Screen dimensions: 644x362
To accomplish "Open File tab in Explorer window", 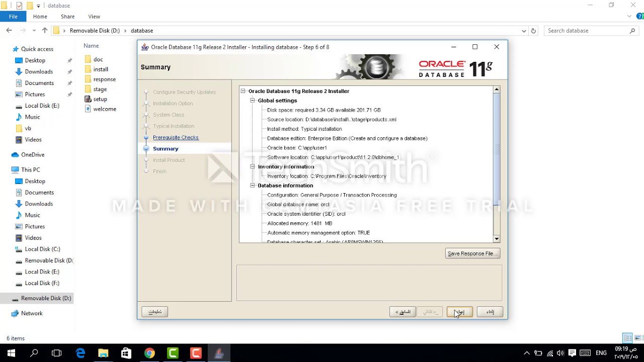I will (x=13, y=17).
